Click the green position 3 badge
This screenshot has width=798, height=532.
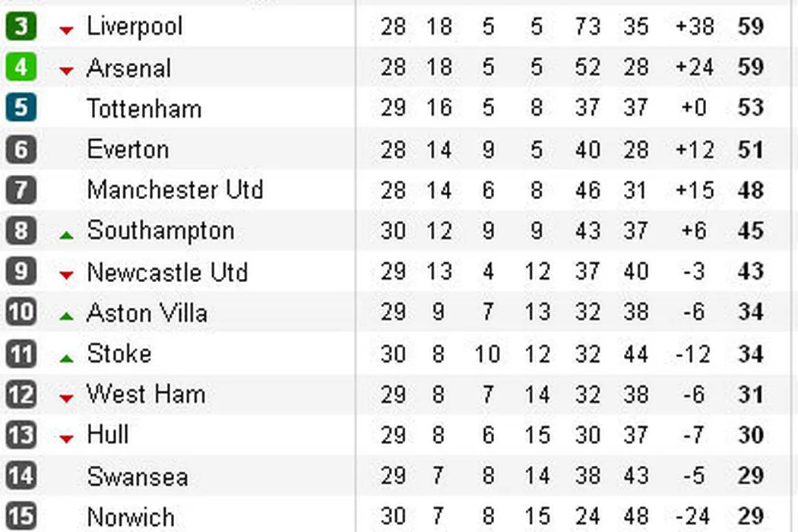pyautogui.click(x=21, y=27)
